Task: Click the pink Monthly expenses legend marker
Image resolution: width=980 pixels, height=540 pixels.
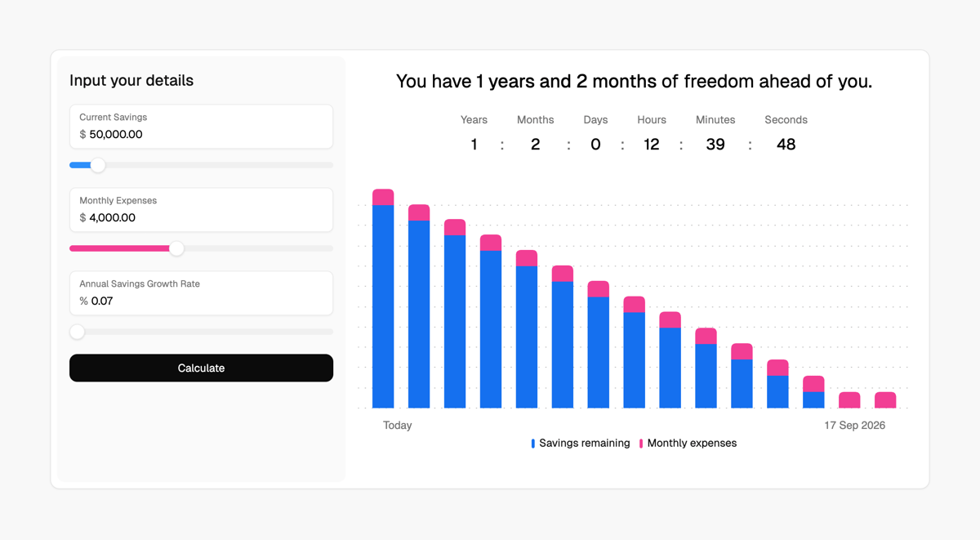Action: [x=640, y=443]
